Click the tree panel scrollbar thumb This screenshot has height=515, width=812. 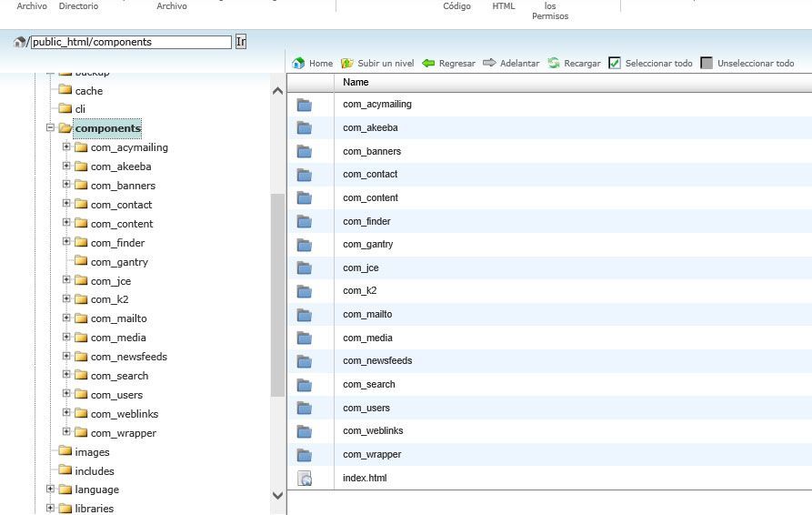[x=277, y=296]
